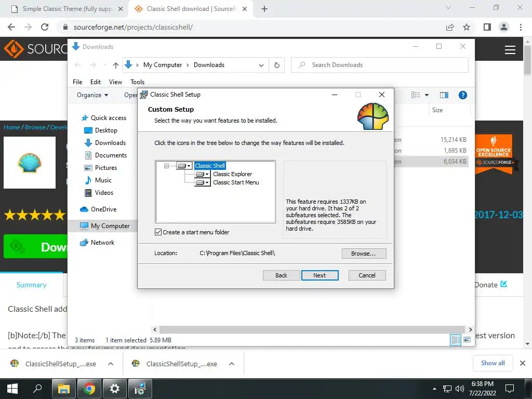
Task: Open SourceForge hamburger menu
Action: pyautogui.click(x=510, y=50)
